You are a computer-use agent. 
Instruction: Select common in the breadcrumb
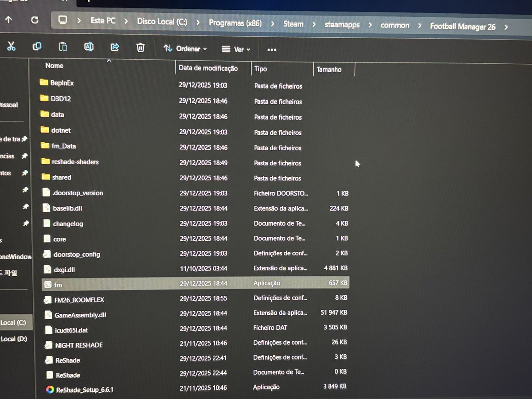(395, 26)
